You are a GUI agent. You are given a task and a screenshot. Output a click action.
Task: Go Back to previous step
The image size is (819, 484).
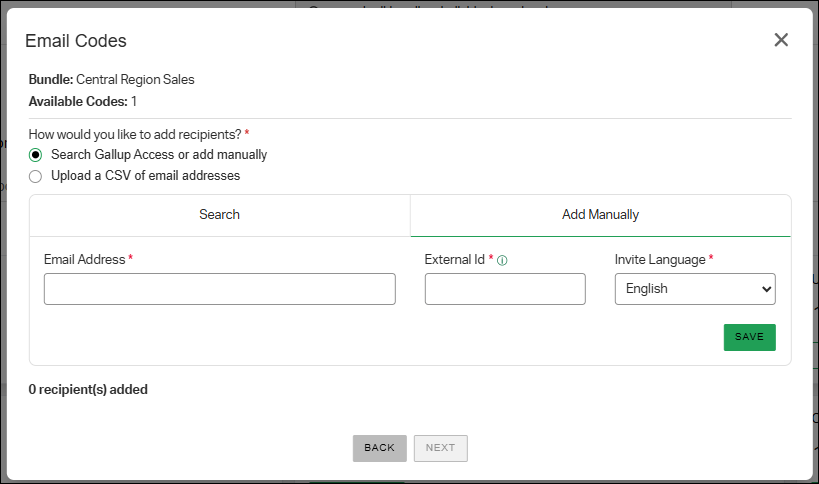(x=380, y=448)
